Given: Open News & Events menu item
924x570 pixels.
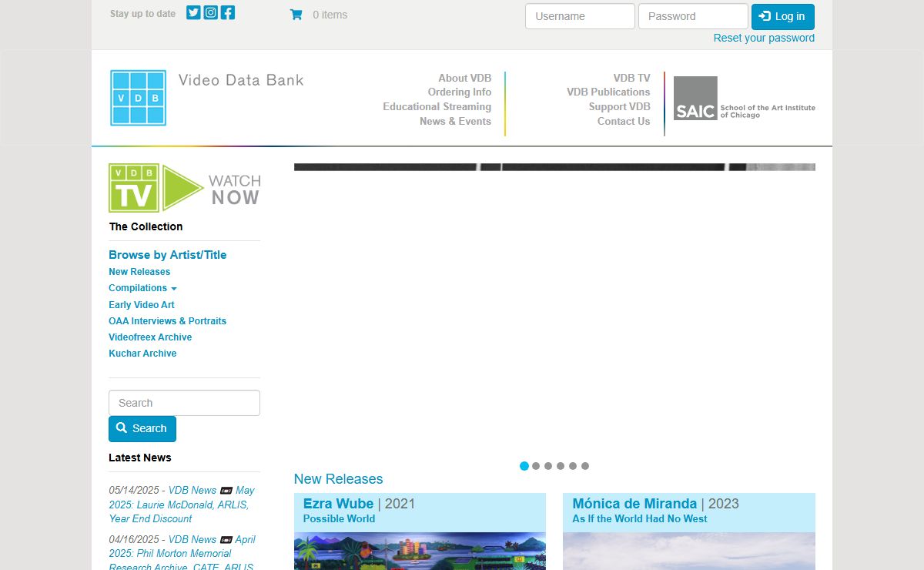Looking at the screenshot, I should pyautogui.click(x=455, y=121).
